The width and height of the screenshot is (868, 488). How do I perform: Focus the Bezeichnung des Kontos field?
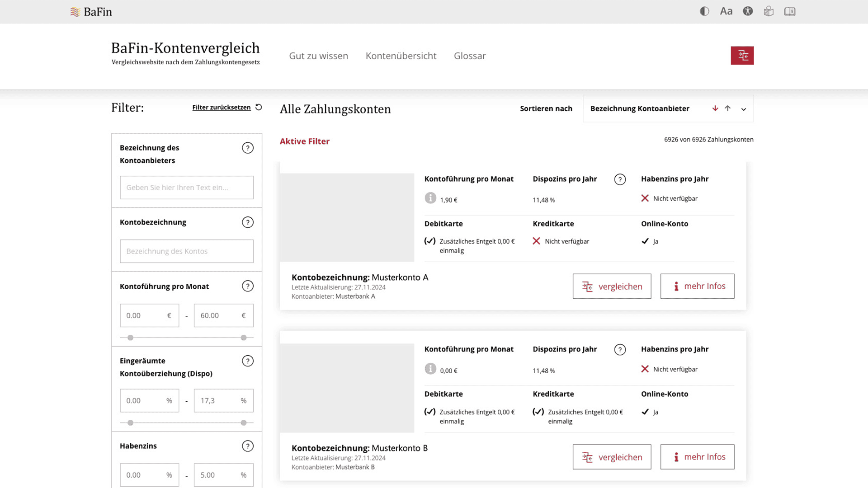[x=187, y=251]
